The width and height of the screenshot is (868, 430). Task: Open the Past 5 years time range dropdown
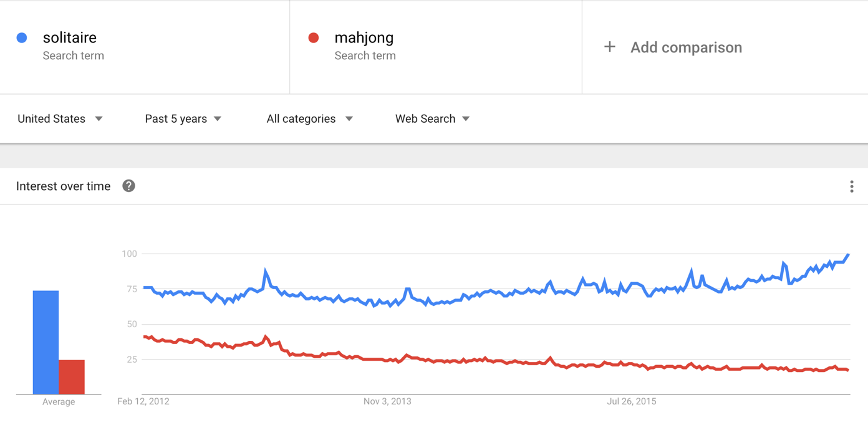pyautogui.click(x=183, y=118)
